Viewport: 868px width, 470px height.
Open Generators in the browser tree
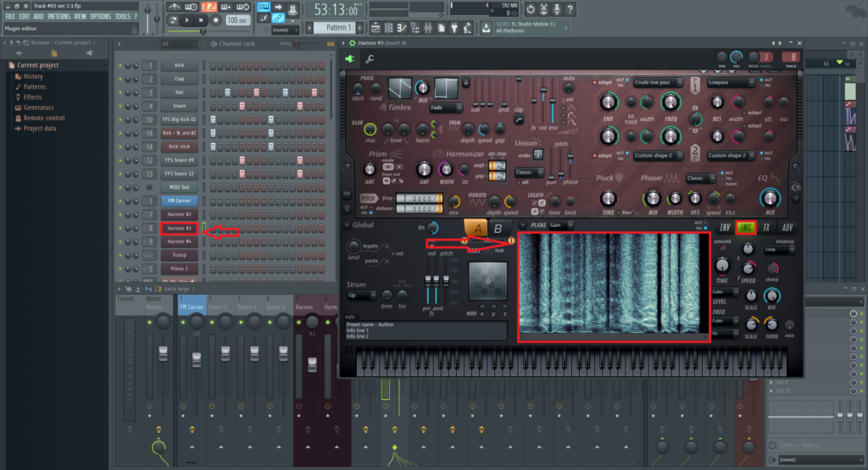click(x=38, y=108)
